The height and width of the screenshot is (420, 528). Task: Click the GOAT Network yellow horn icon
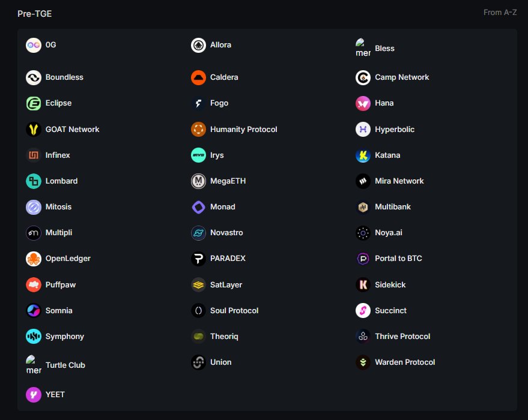(33, 130)
